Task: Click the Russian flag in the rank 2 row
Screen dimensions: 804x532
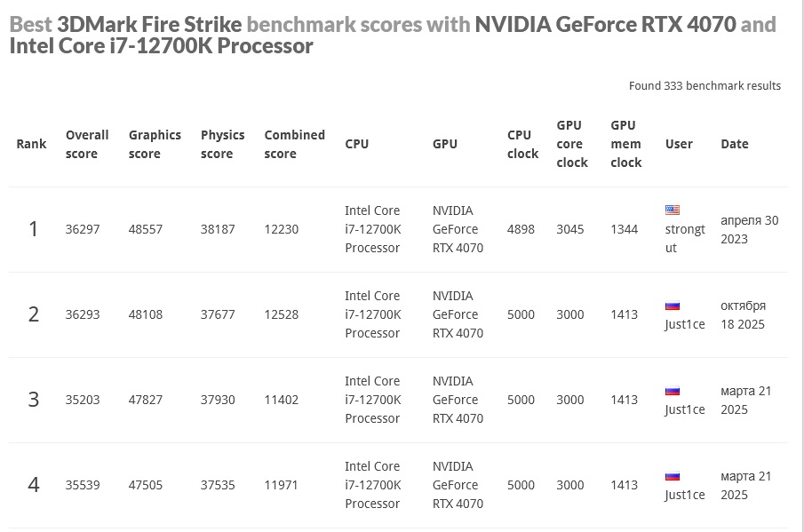Action: pos(673,306)
